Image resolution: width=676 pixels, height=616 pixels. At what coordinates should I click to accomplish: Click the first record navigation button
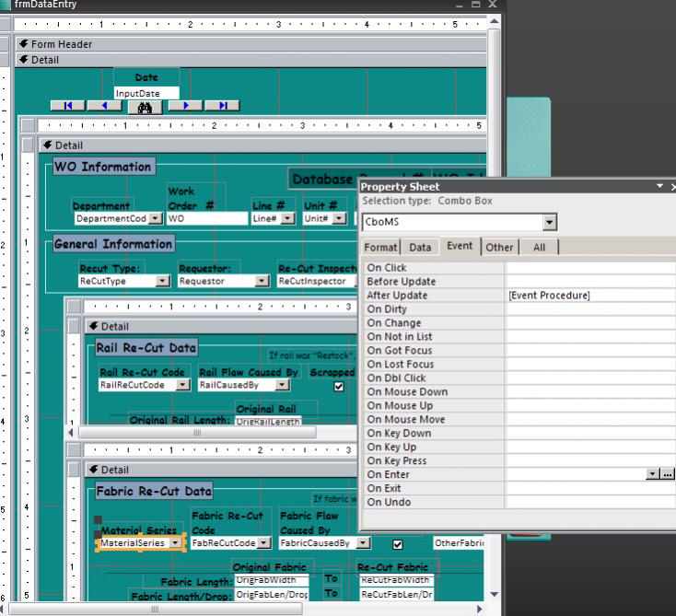tap(68, 106)
